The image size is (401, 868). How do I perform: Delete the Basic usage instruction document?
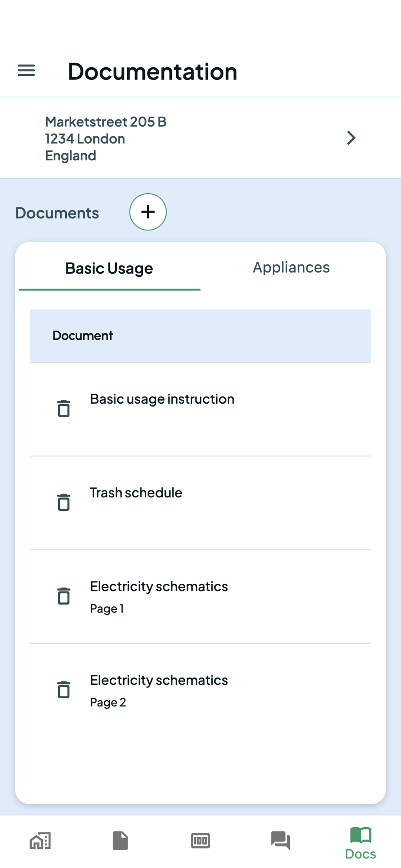pyautogui.click(x=64, y=408)
